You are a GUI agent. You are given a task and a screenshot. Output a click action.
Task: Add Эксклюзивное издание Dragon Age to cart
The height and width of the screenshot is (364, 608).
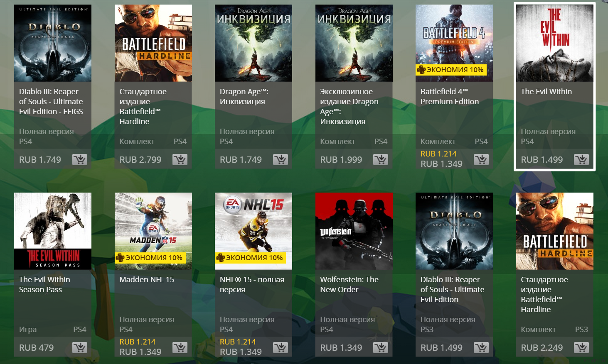point(381,159)
